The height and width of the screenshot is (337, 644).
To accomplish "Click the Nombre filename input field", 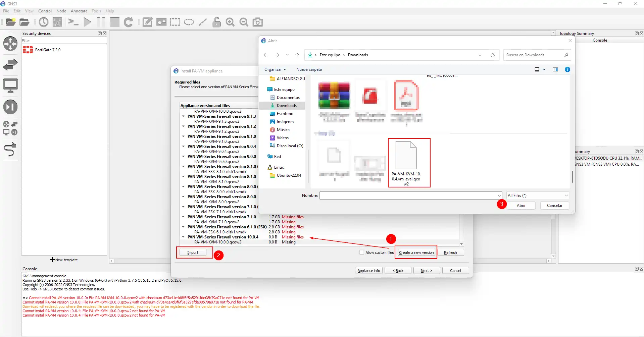I will point(411,195).
